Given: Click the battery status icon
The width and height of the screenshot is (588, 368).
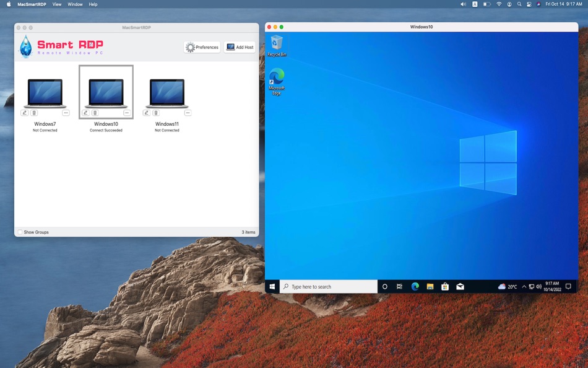Looking at the screenshot, I should click(486, 4).
